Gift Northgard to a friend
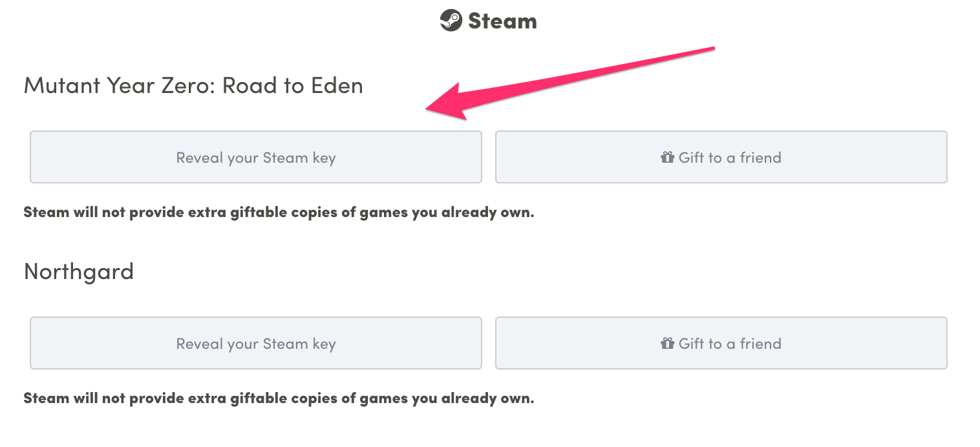Screen dimensions: 980x447 721,343
